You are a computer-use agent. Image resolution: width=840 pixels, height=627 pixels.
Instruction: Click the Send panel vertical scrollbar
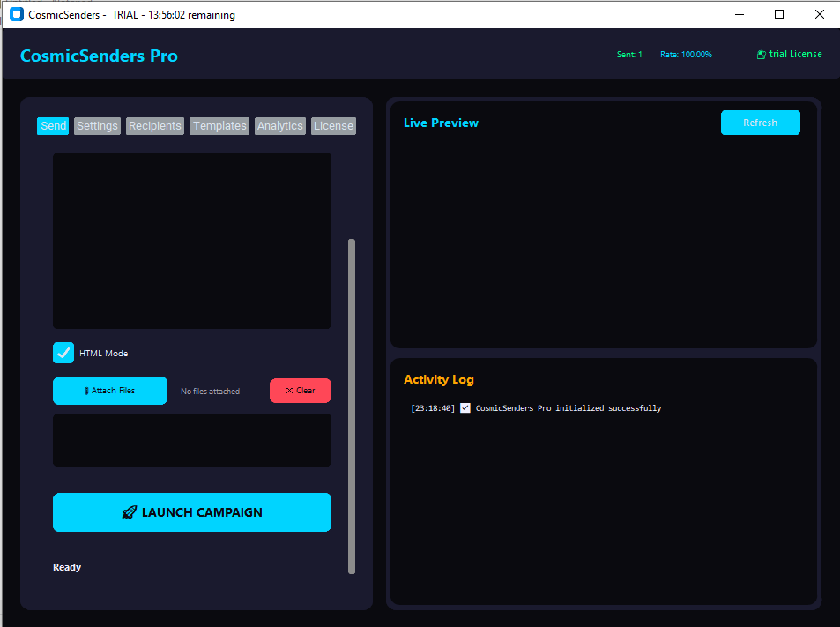pos(352,407)
